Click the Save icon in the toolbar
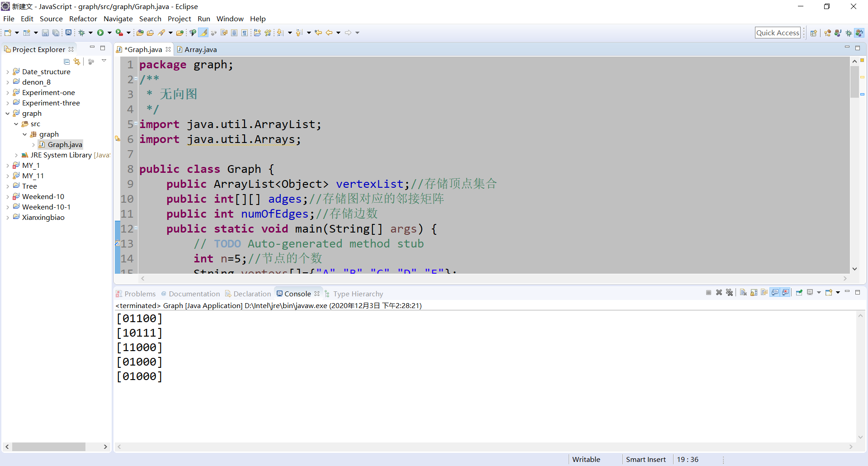The height and width of the screenshot is (466, 868). [x=45, y=33]
